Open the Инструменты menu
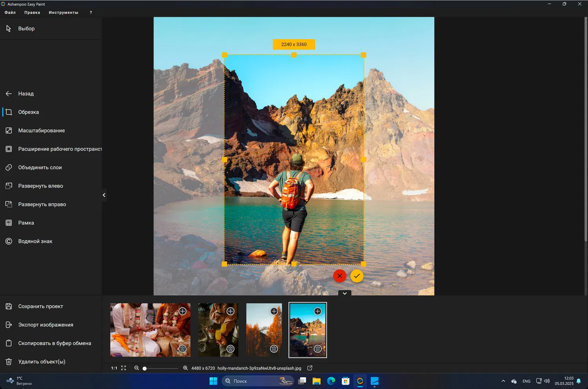Image resolution: width=588 pixels, height=389 pixels. (x=64, y=13)
